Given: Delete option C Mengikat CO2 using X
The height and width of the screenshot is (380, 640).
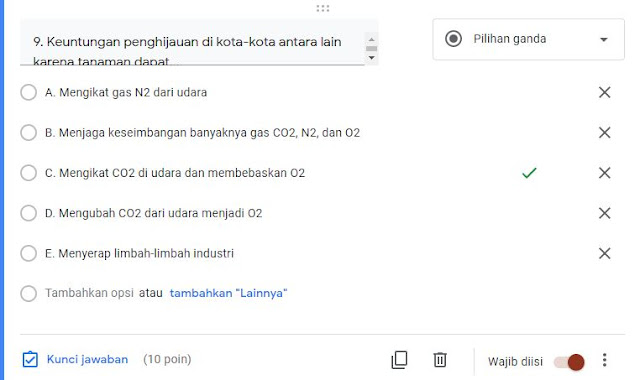Looking at the screenshot, I should coord(604,173).
